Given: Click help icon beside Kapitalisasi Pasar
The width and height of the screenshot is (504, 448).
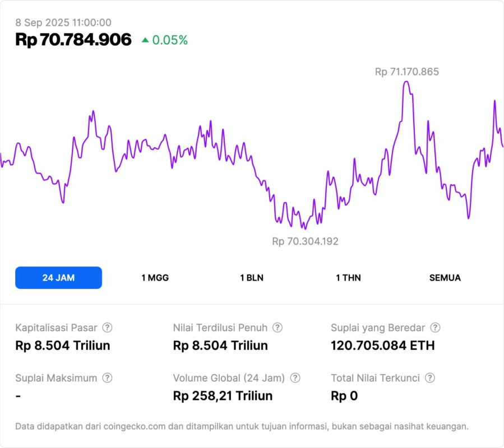Looking at the screenshot, I should coord(107,328).
